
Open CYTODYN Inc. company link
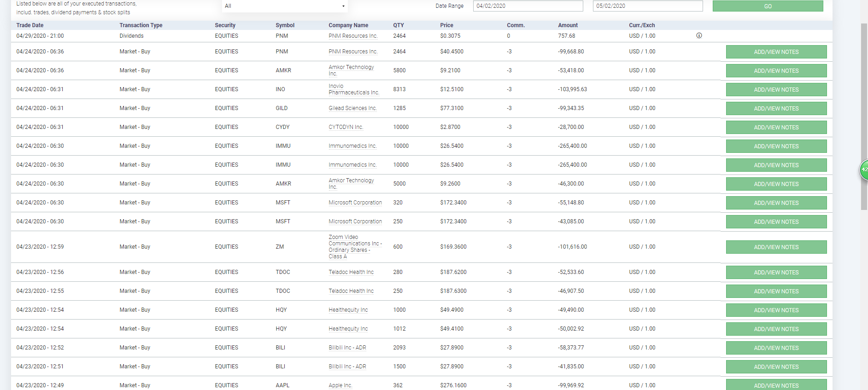click(346, 127)
